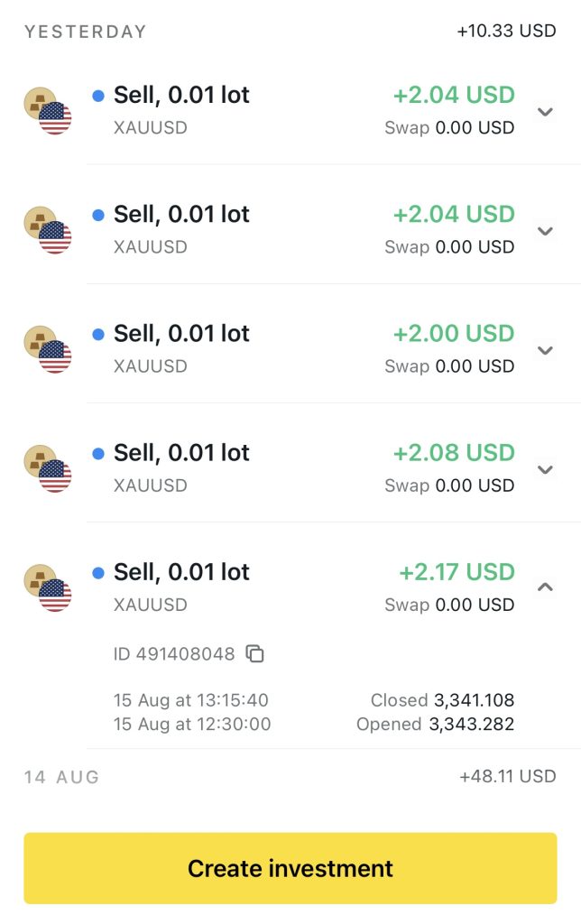This screenshot has height=924, width=581.
Task: Click blue dot beside the +2.00 USD trade
Action: pos(98,335)
